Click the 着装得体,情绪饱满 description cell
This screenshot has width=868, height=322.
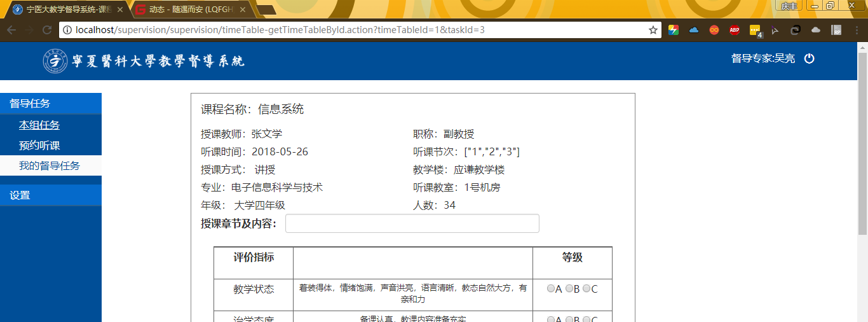tap(413, 293)
